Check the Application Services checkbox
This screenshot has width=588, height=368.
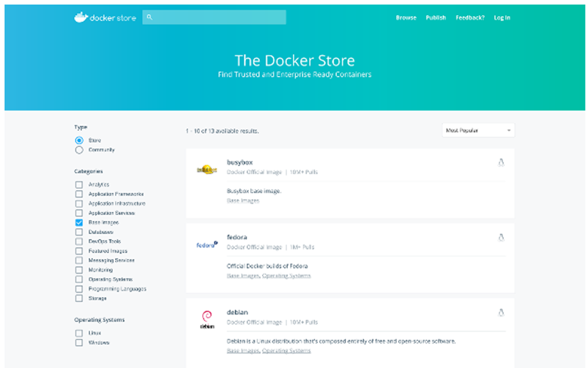[x=79, y=213]
